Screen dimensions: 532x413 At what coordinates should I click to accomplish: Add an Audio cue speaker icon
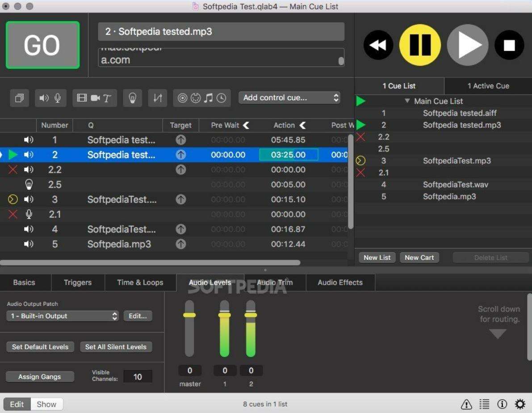click(44, 98)
